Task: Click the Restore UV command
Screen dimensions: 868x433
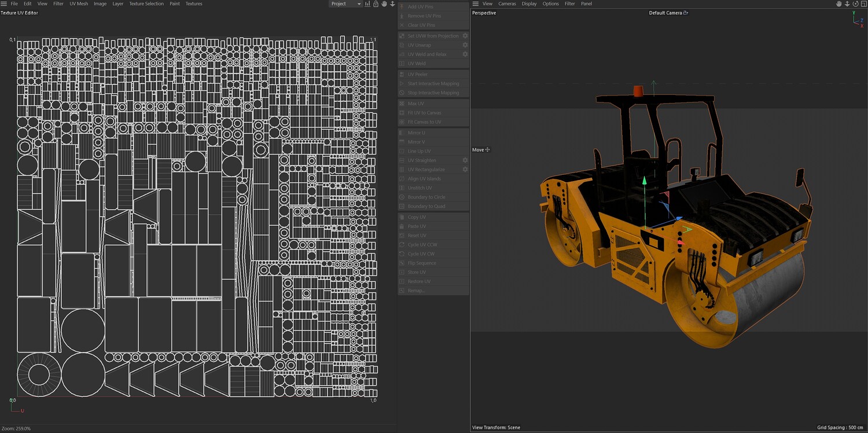Action: click(x=433, y=281)
